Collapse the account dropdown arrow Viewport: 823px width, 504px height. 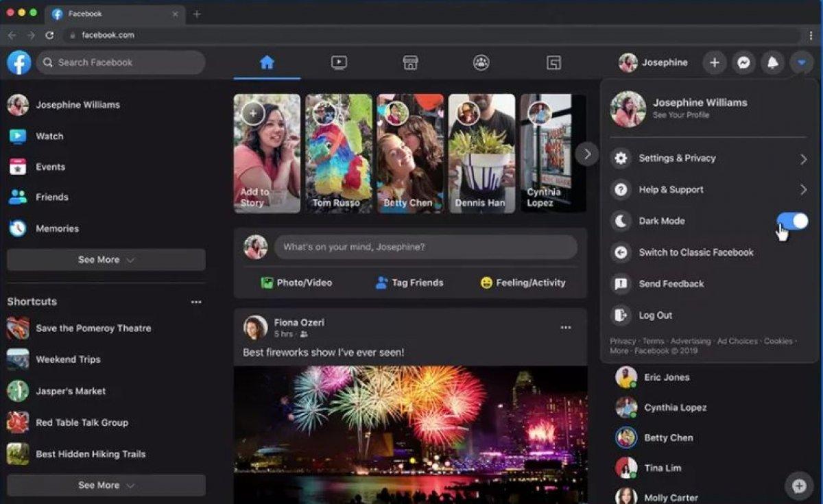801,62
